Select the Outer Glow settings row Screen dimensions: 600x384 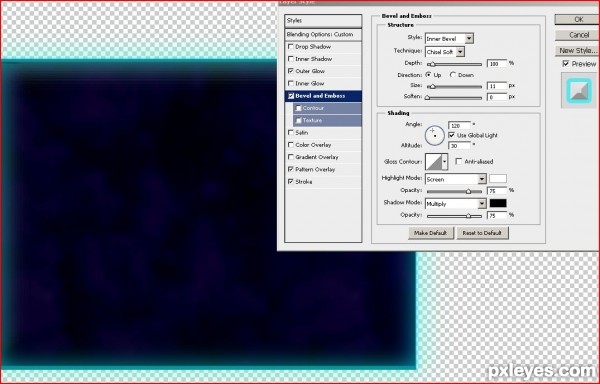click(323, 71)
